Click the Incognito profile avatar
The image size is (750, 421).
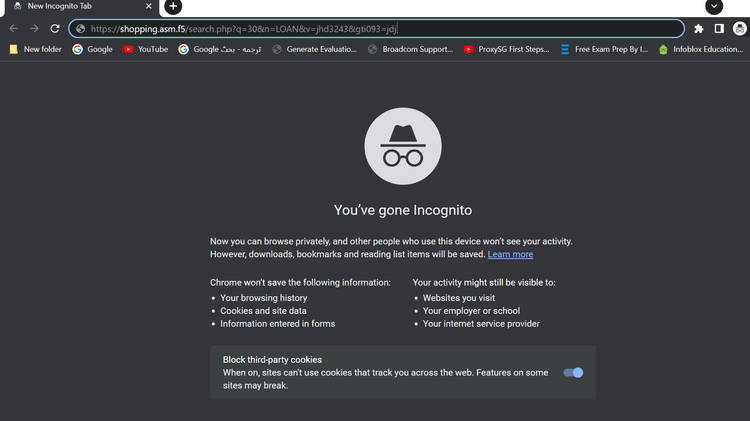click(x=739, y=29)
